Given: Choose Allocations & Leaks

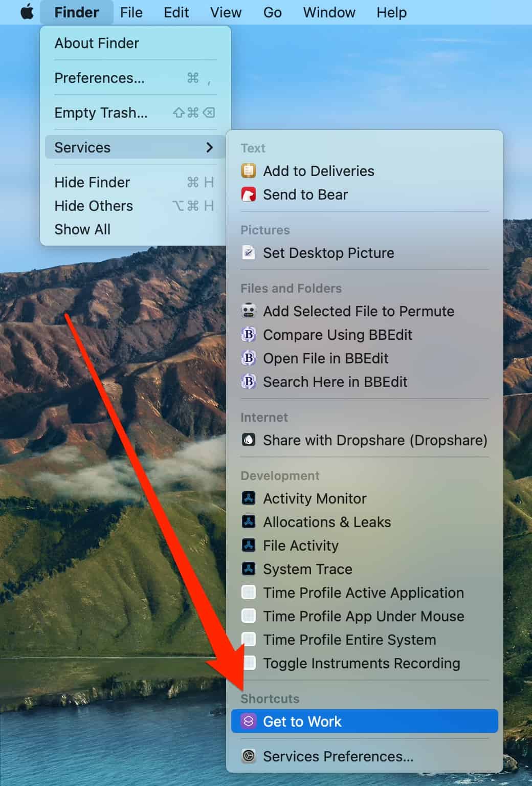Looking at the screenshot, I should click(x=364, y=522).
